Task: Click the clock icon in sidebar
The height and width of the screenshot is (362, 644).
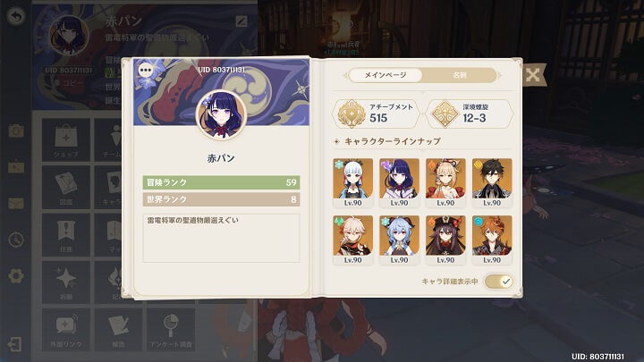Action: click(x=16, y=240)
